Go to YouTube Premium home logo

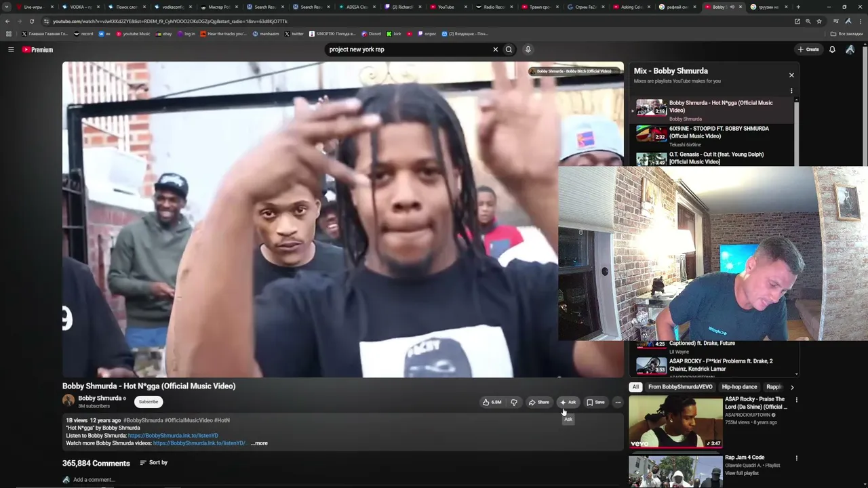(x=37, y=49)
